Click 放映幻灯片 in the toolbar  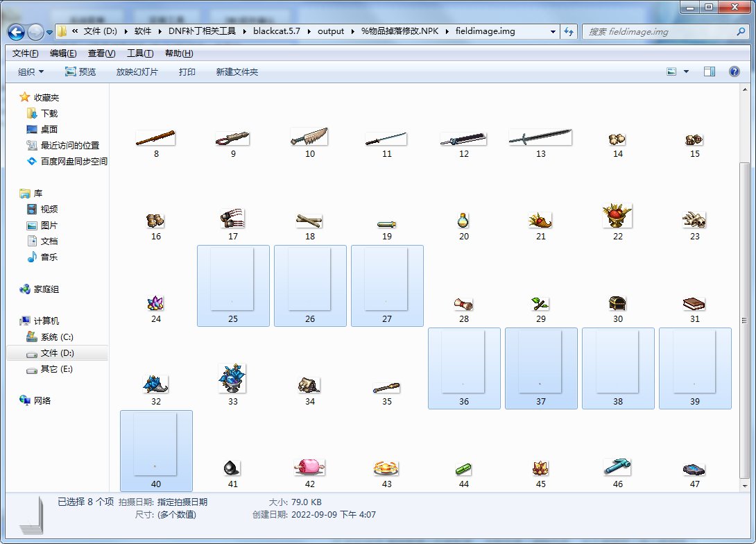(137, 72)
